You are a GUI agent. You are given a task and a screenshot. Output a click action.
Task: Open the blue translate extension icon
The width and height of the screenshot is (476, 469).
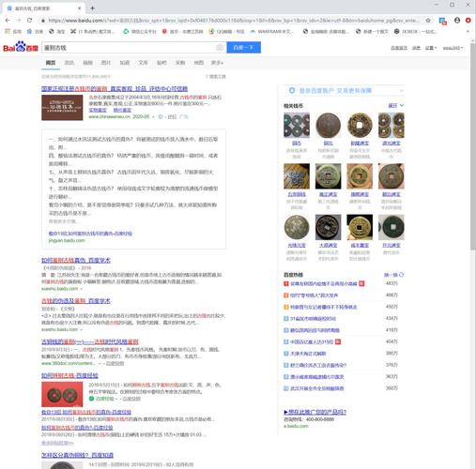(x=443, y=21)
